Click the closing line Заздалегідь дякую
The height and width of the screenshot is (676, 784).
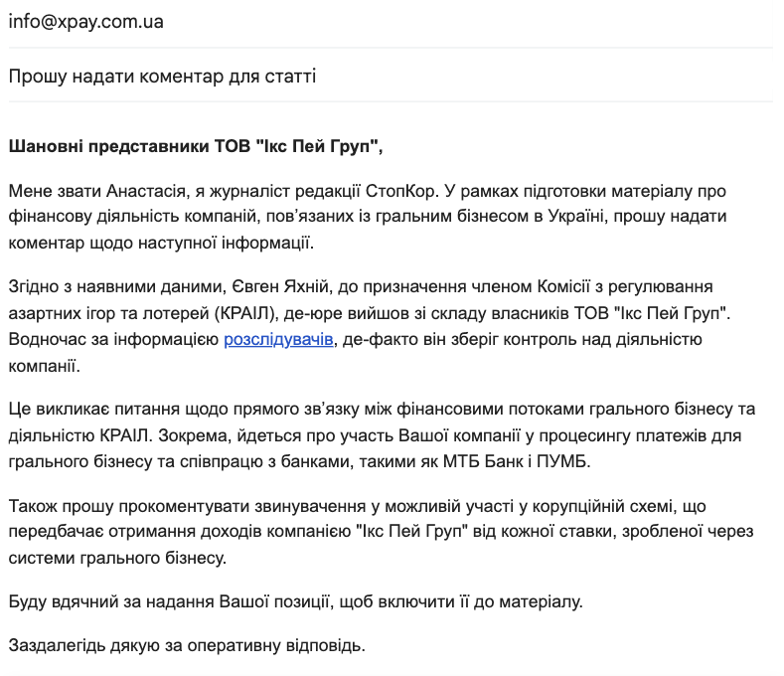click(187, 646)
